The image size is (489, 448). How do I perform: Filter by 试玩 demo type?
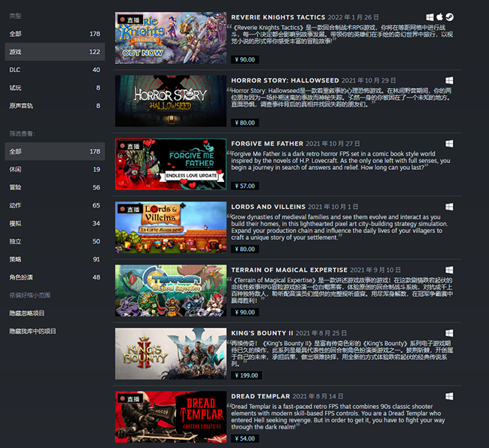(x=55, y=88)
